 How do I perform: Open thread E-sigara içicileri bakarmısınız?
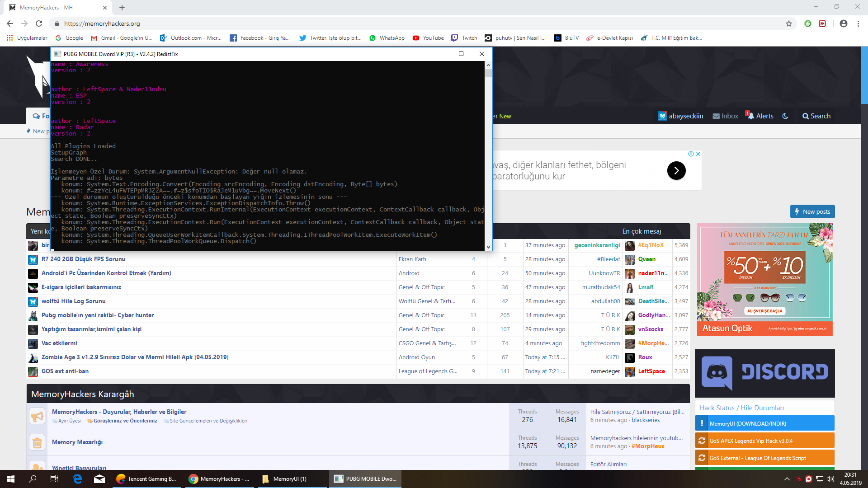(x=81, y=287)
